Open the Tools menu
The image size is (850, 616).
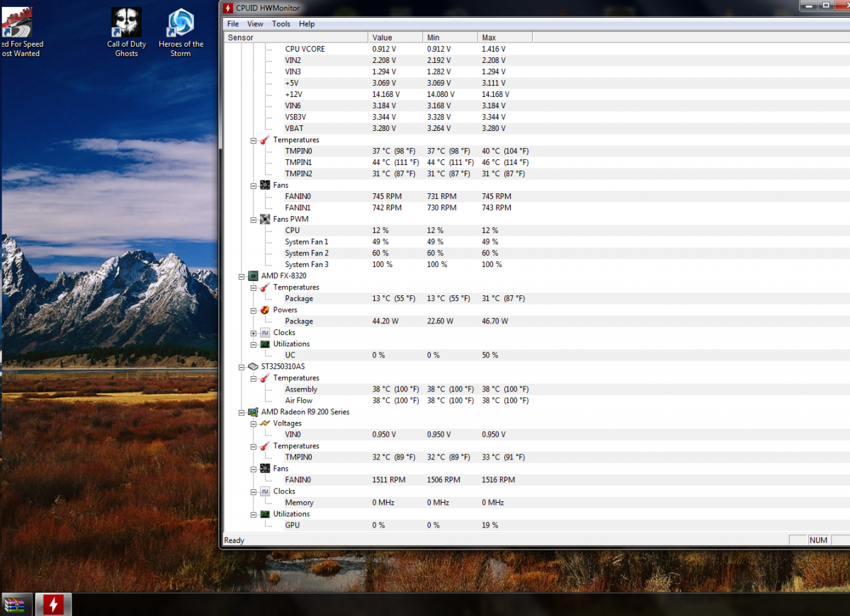pyautogui.click(x=281, y=23)
